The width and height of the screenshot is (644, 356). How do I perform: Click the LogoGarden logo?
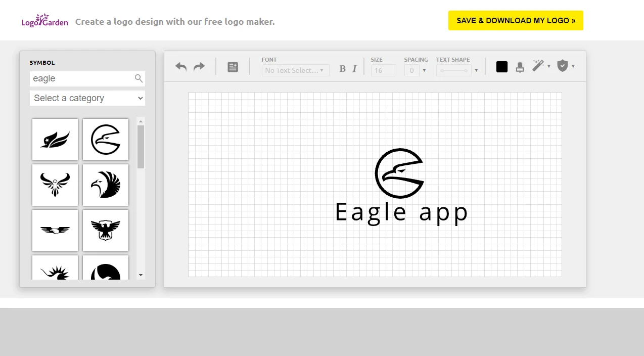(44, 21)
